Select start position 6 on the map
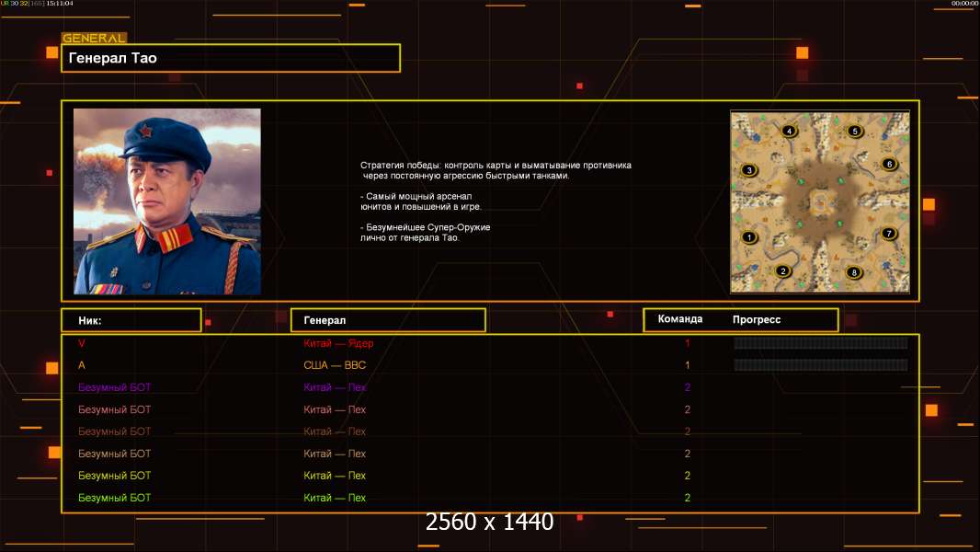 click(x=889, y=164)
